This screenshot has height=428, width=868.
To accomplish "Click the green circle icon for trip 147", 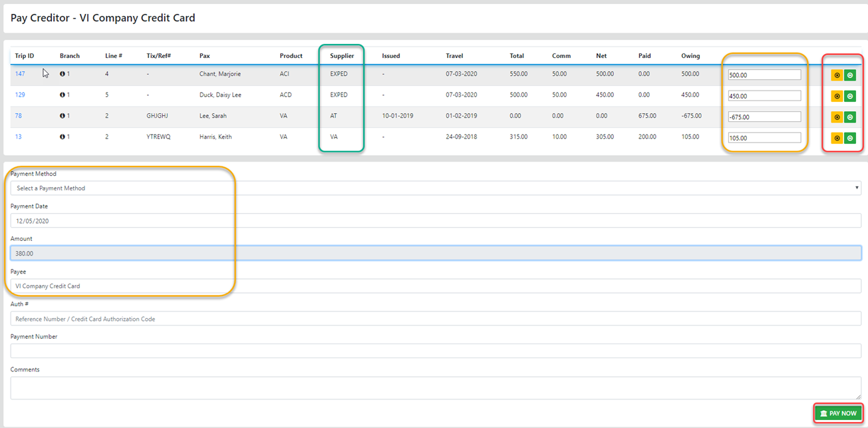I will click(850, 75).
